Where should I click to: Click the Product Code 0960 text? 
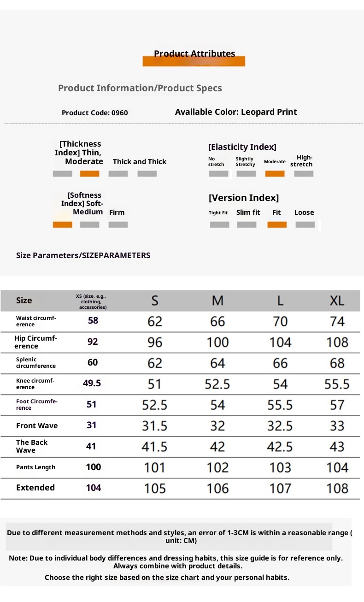pyautogui.click(x=95, y=113)
